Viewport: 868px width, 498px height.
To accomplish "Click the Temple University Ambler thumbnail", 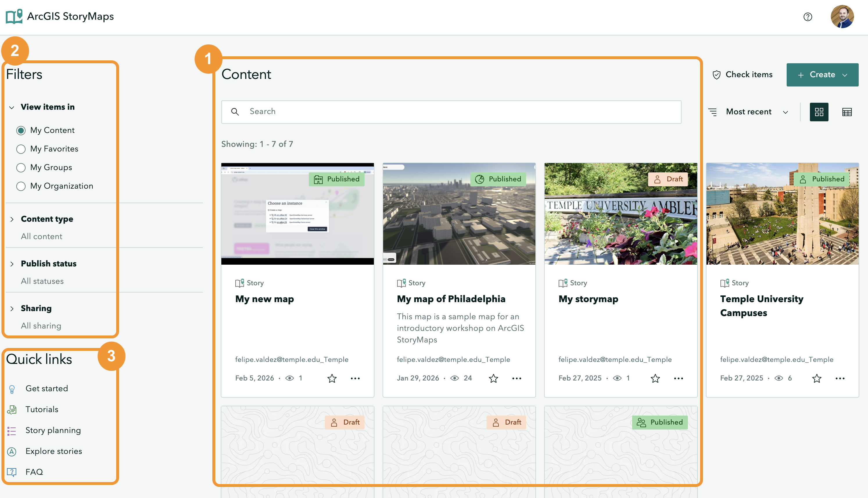I will click(x=620, y=214).
